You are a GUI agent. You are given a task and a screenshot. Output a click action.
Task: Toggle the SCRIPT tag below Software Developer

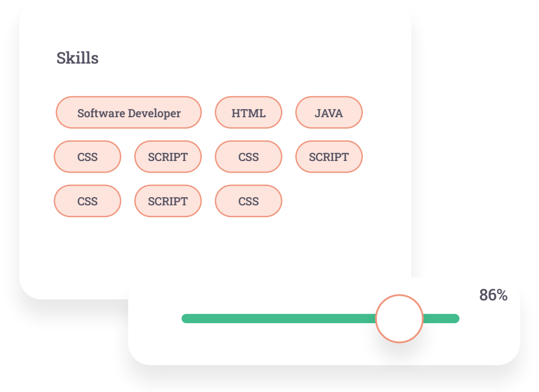tap(168, 157)
